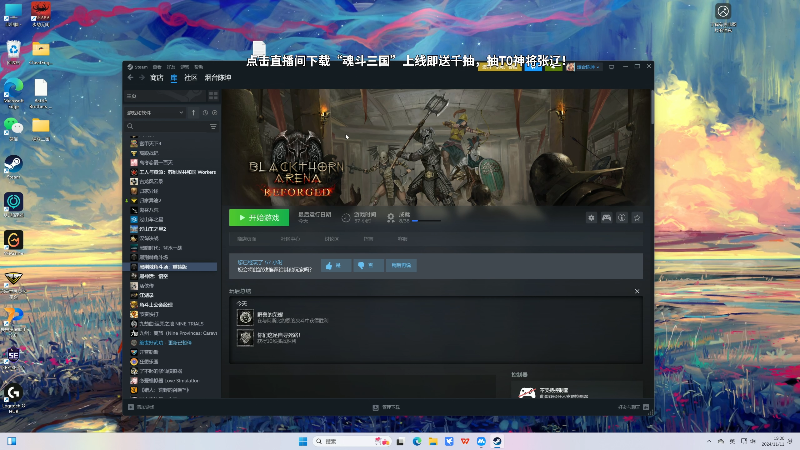Click the controller support icon in the sidebar panel

click(527, 392)
